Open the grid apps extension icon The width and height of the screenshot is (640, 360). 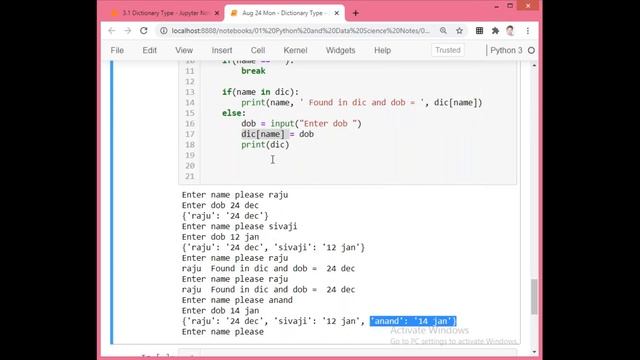click(x=480, y=31)
